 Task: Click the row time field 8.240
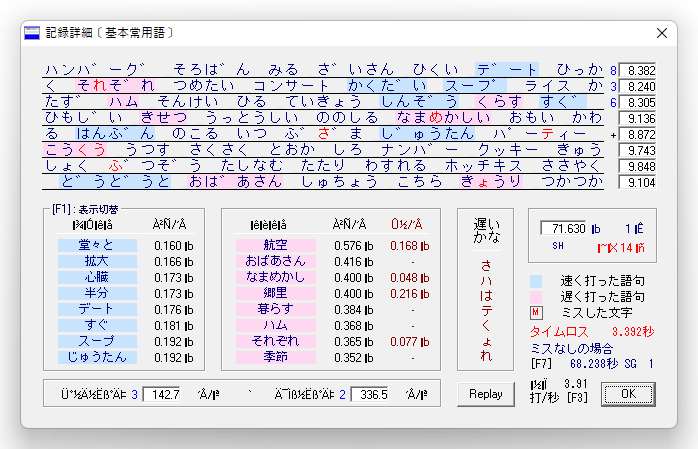(x=637, y=86)
